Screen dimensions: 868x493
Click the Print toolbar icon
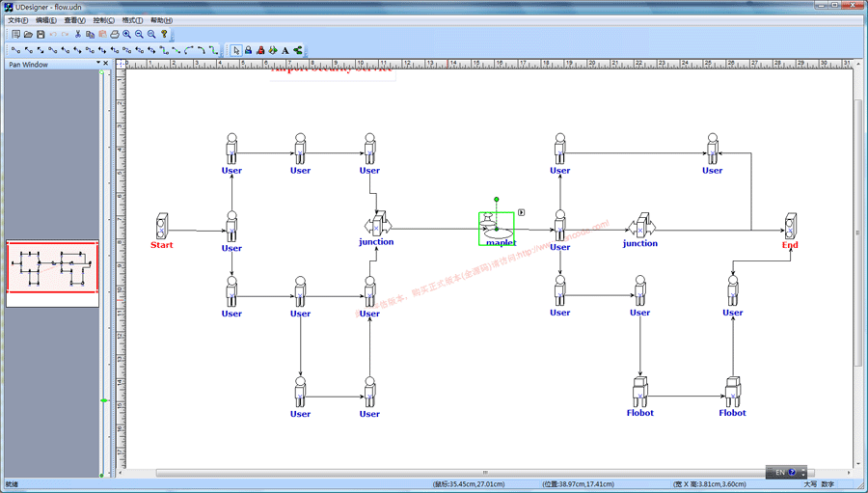pyautogui.click(x=115, y=35)
